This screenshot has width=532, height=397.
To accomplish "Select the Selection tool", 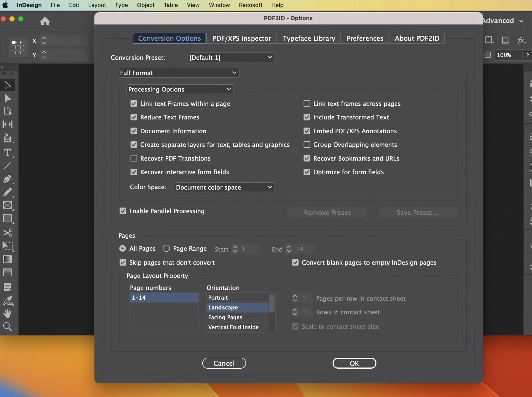I will pos(8,85).
